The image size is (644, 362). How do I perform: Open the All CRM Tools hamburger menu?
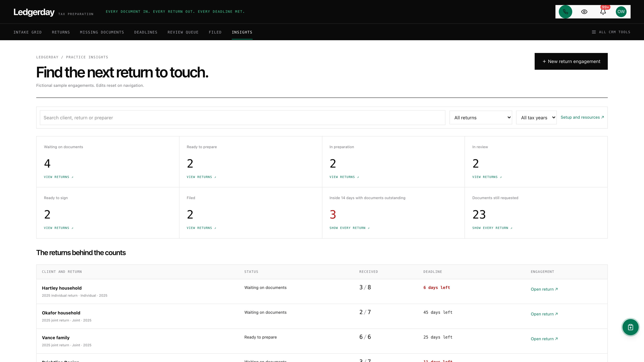tap(611, 32)
